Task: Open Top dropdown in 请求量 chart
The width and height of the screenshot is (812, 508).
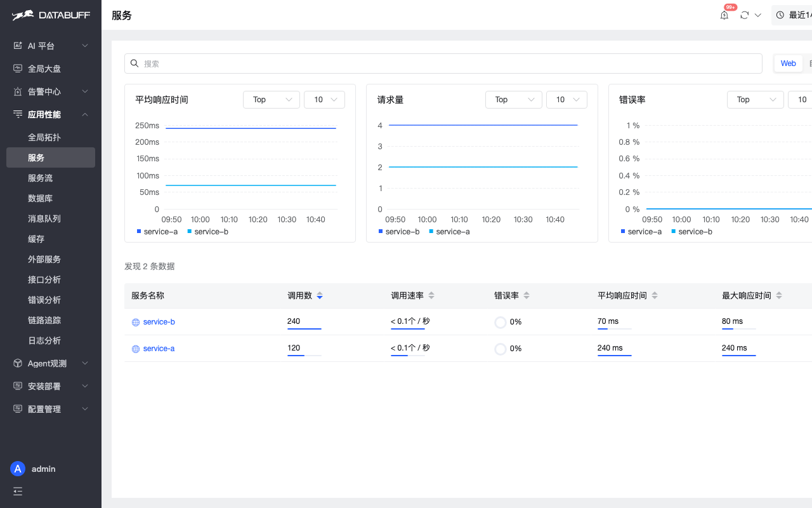Action: click(514, 100)
